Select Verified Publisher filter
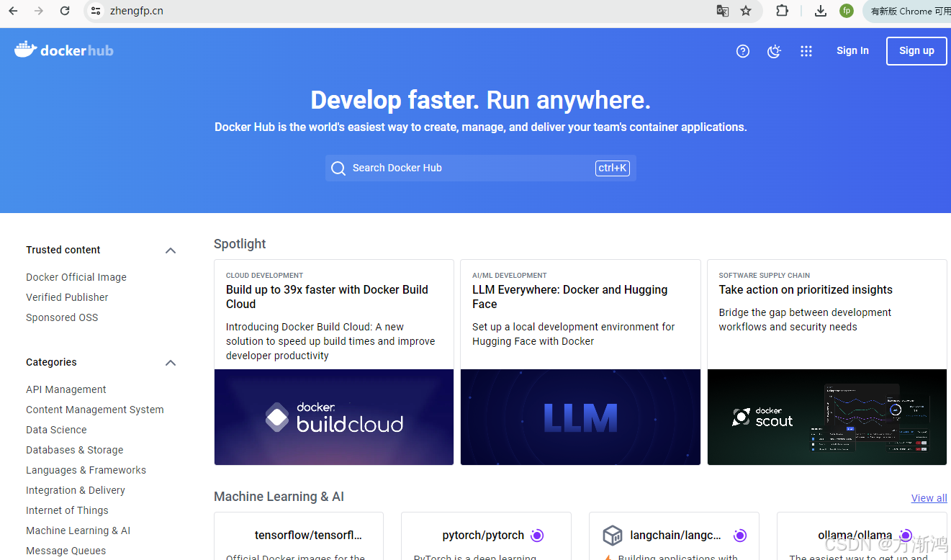Viewport: 951px width, 560px height. coord(67,297)
